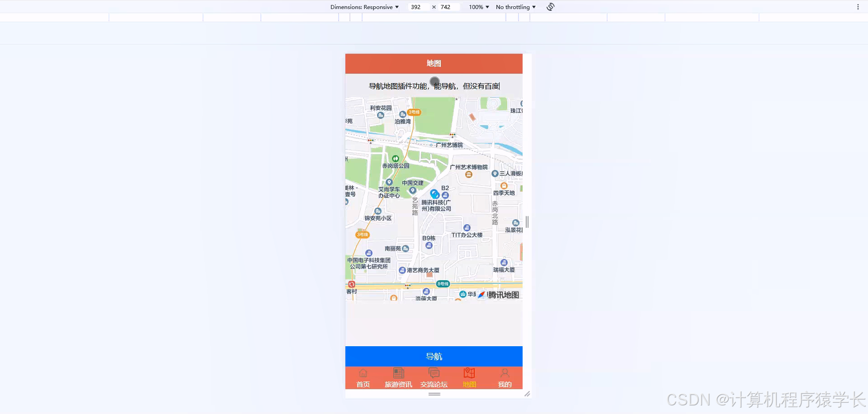The width and height of the screenshot is (868, 414).
Task: Open the No throttling dropdown
Action: coord(515,7)
